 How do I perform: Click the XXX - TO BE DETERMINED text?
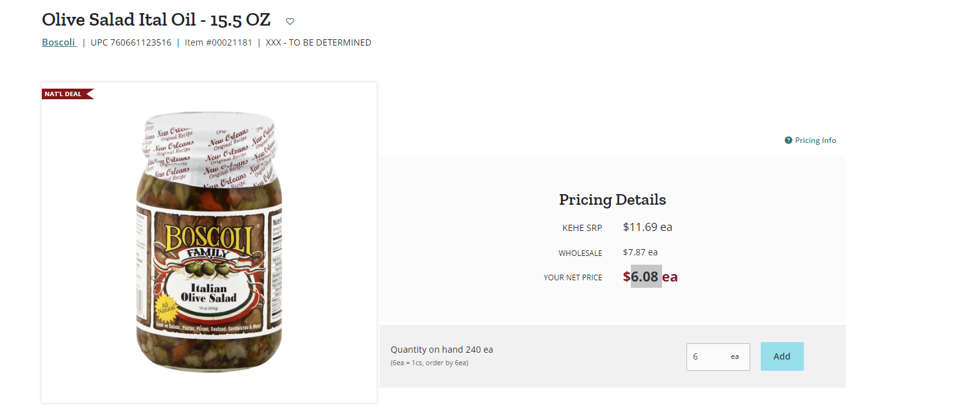(x=319, y=42)
